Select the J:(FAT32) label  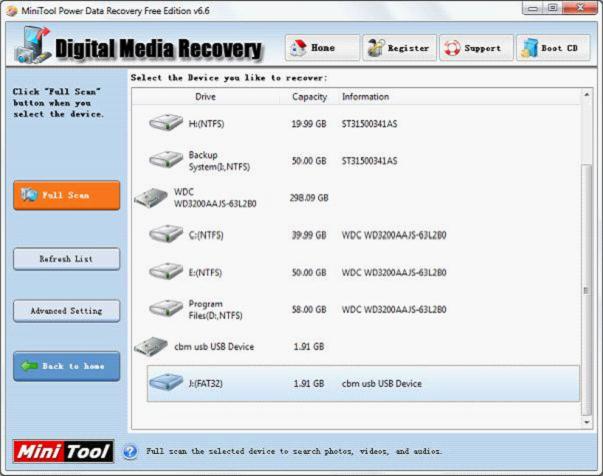(x=206, y=383)
